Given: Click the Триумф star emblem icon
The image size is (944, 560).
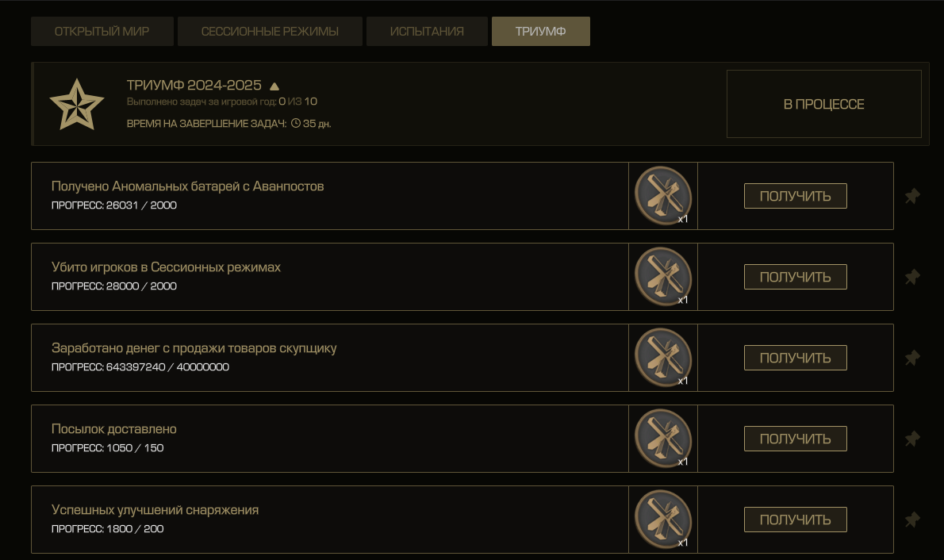Looking at the screenshot, I should 77,105.
